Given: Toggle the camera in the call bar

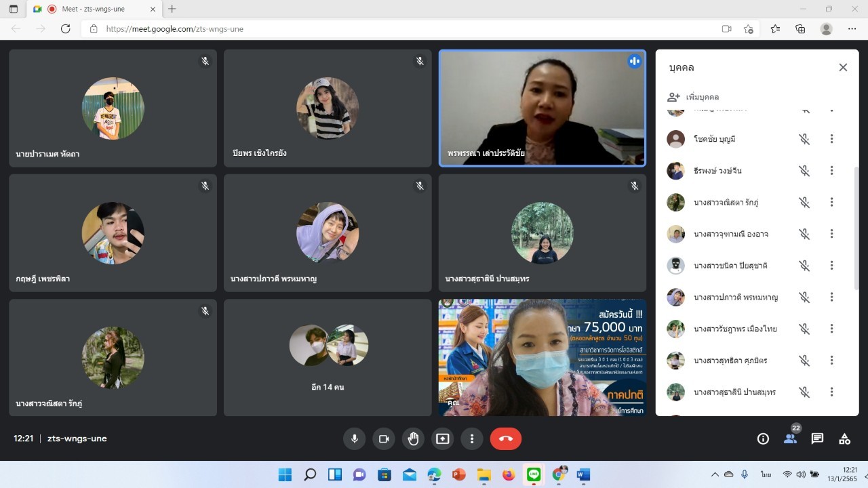Looking at the screenshot, I should pos(383,439).
